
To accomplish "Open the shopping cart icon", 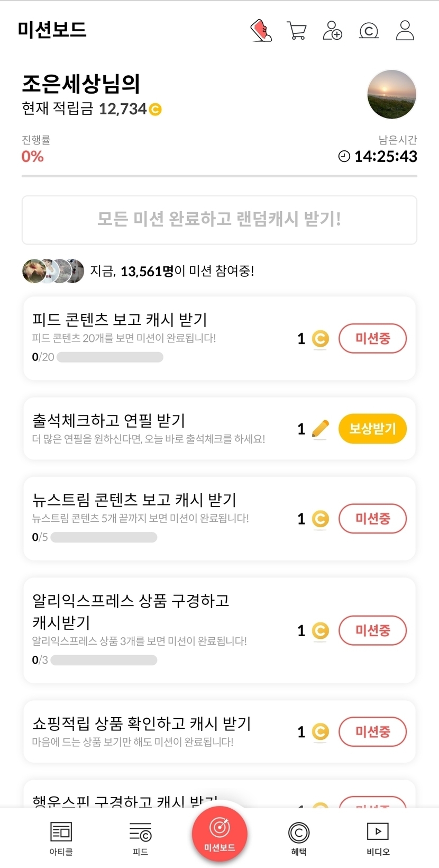I will click(x=296, y=31).
